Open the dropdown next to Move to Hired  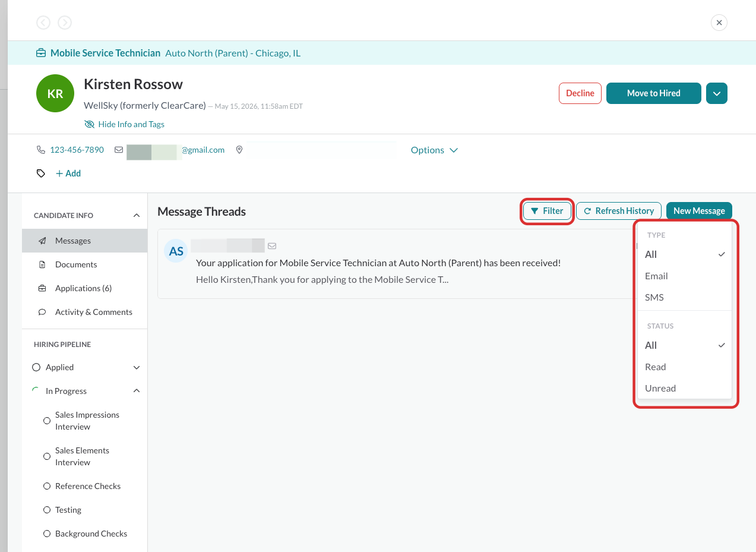tap(717, 93)
